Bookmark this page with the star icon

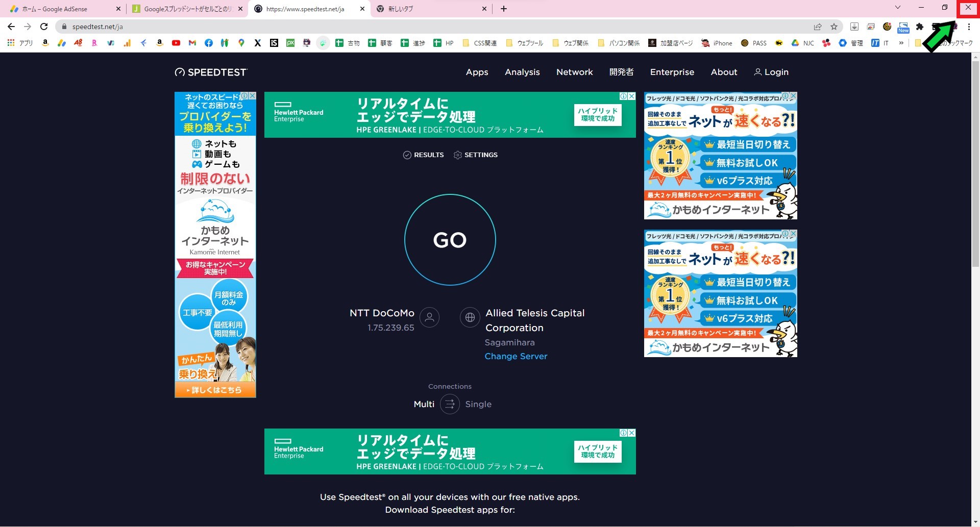[834, 27]
